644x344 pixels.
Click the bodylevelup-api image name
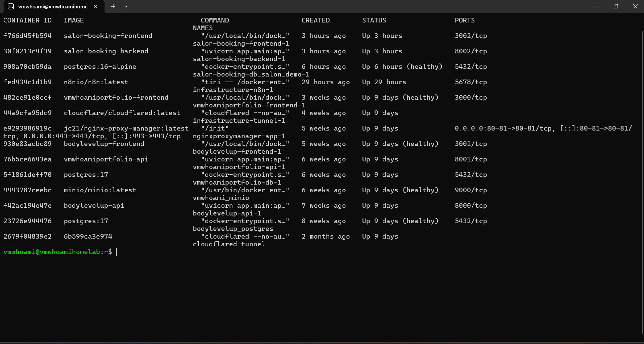pos(94,205)
